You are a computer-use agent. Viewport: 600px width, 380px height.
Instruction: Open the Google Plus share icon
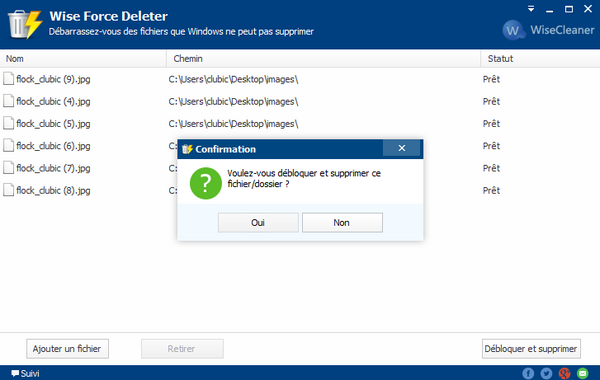point(564,373)
